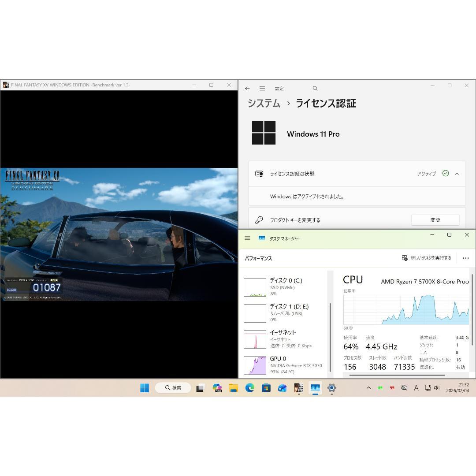Collapse the ライセンス認証の状態 section chevron
Image resolution: width=476 pixels, height=476 pixels.
[457, 174]
